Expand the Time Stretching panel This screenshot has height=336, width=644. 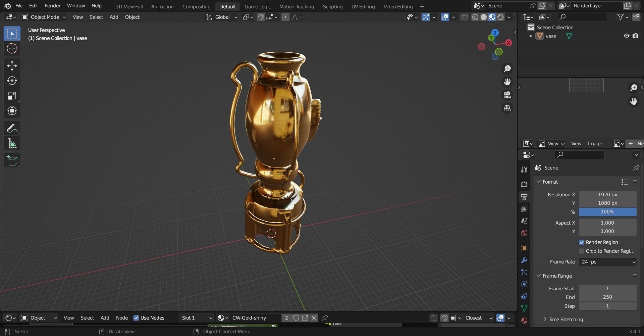tap(545, 319)
